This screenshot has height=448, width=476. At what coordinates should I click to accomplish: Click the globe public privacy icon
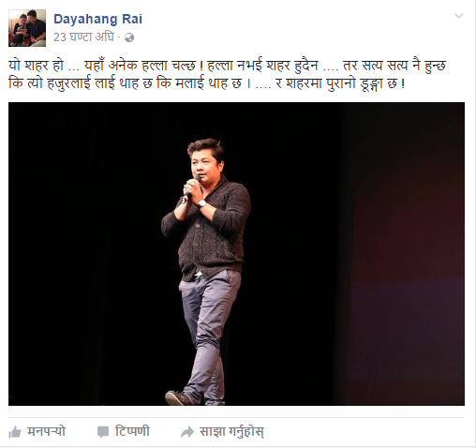pos(129,37)
